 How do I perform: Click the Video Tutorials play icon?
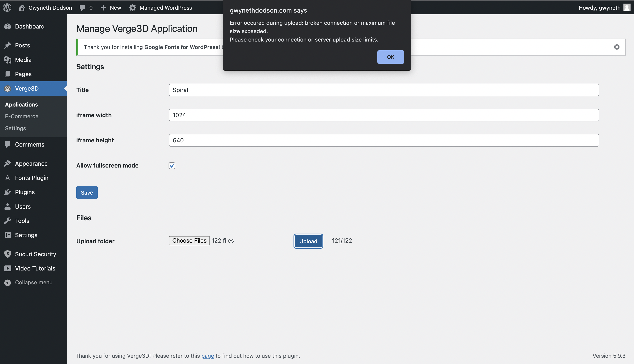[8, 268]
